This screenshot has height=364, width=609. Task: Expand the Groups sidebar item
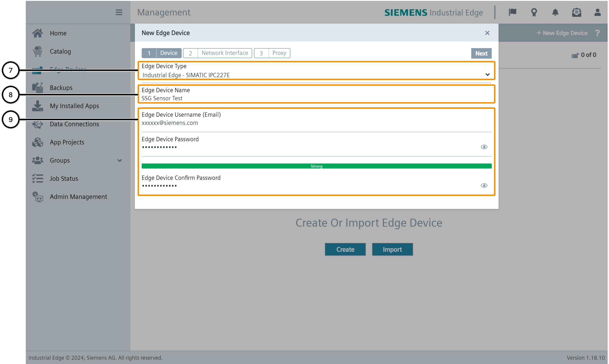[120, 160]
